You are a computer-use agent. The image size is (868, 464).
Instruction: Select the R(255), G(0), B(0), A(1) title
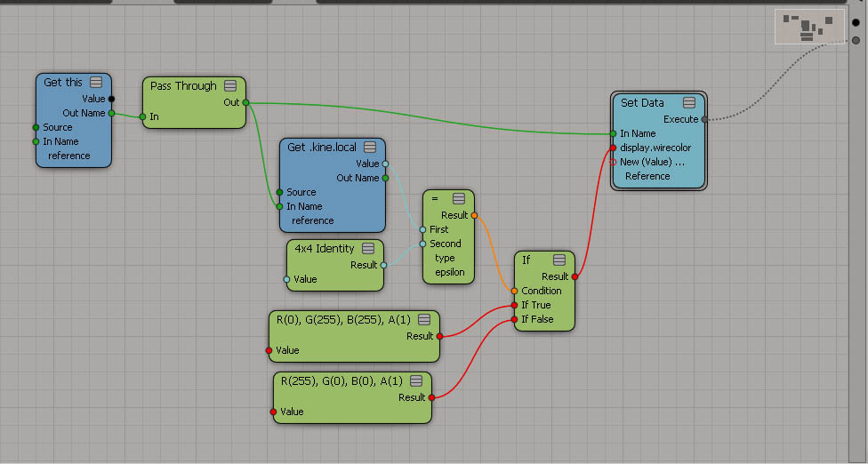tap(342, 380)
